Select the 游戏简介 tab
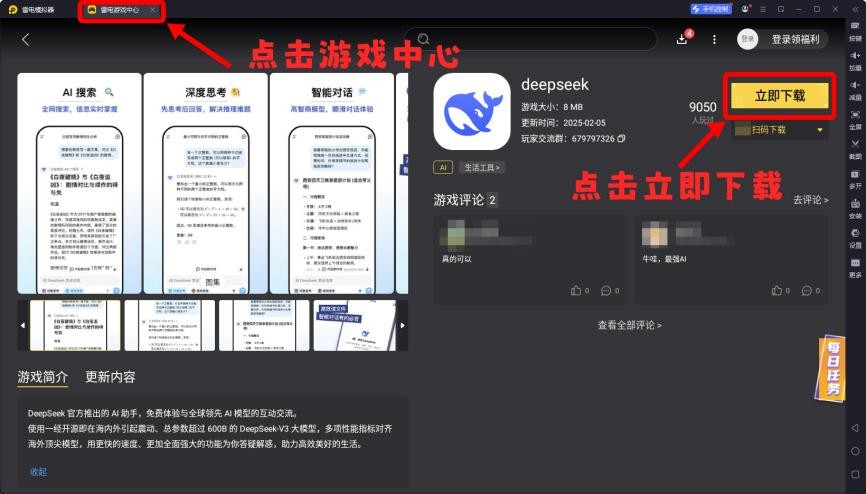The height and width of the screenshot is (494, 866). click(x=43, y=377)
